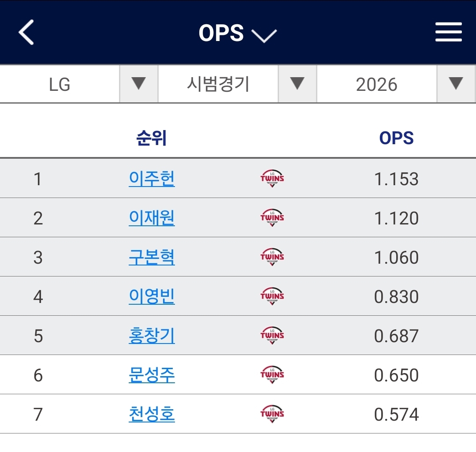The height and width of the screenshot is (452, 476).
Task: Click LG Twins logo beside 천성호
Action: [272, 414]
